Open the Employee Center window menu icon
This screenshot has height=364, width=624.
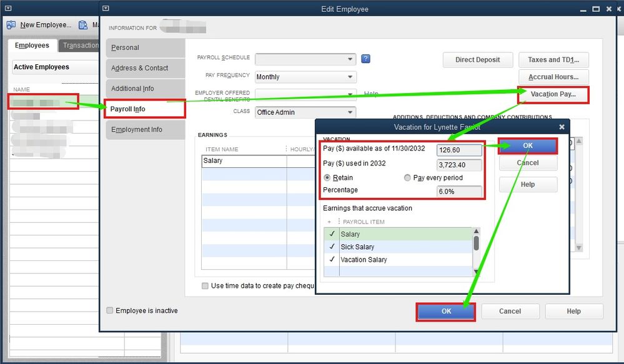point(8,8)
